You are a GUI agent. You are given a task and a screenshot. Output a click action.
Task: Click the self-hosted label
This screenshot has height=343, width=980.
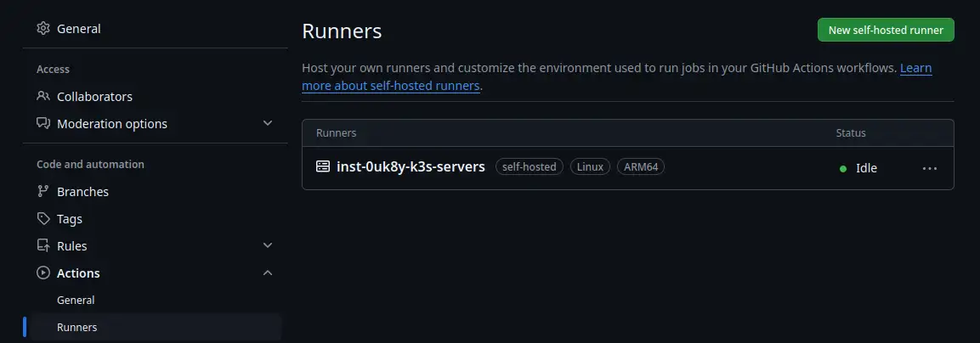click(530, 166)
